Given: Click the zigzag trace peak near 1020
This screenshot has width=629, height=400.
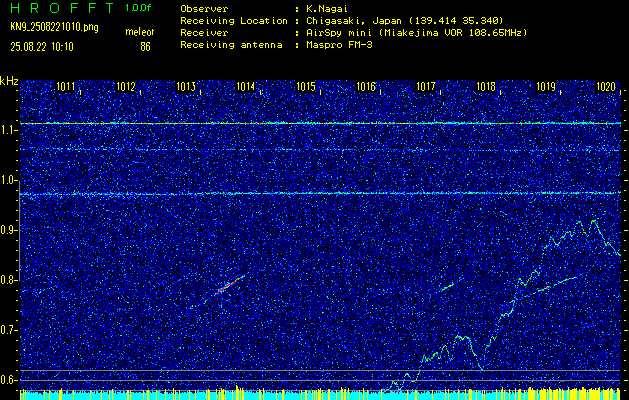Looking at the screenshot, I should point(593,220).
